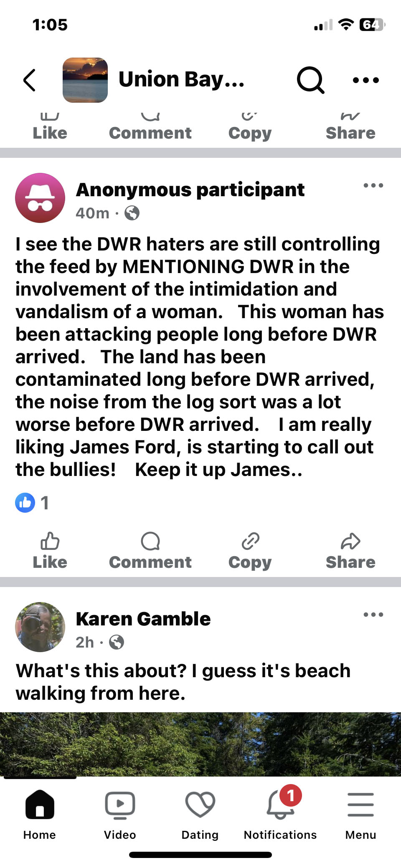Viewport: 401px width, 868px height.
Task: Copy link of the Anonymous participant post
Action: pos(250,551)
